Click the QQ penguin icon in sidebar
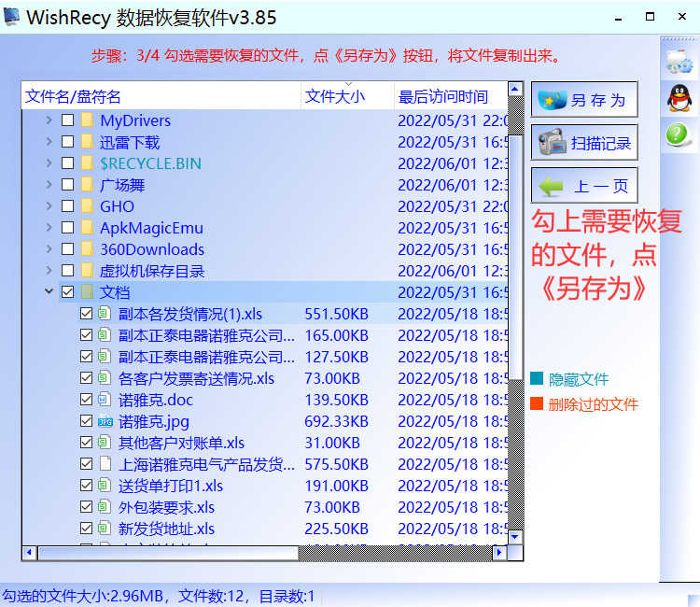The width and height of the screenshot is (700, 607). [679, 98]
